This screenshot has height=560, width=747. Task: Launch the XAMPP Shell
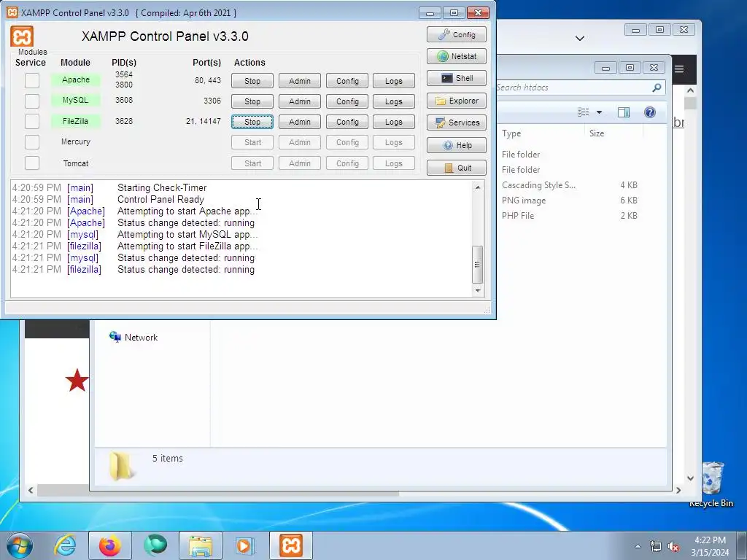pos(457,78)
